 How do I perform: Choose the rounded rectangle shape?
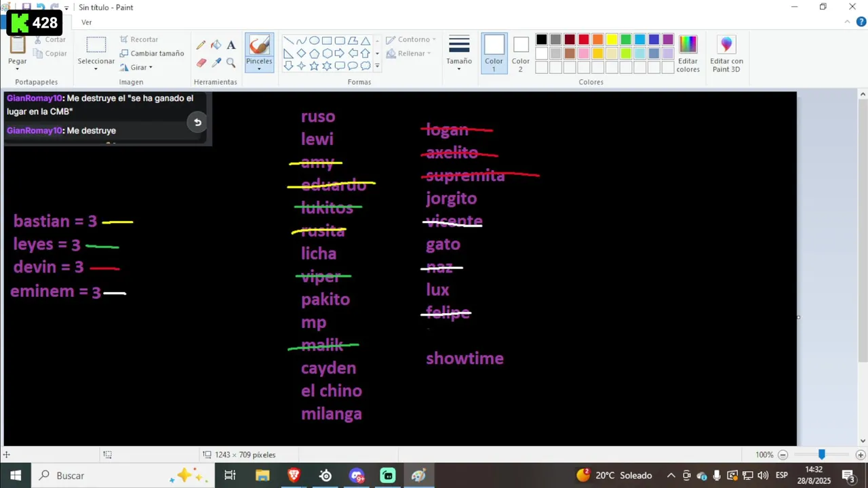click(x=340, y=41)
